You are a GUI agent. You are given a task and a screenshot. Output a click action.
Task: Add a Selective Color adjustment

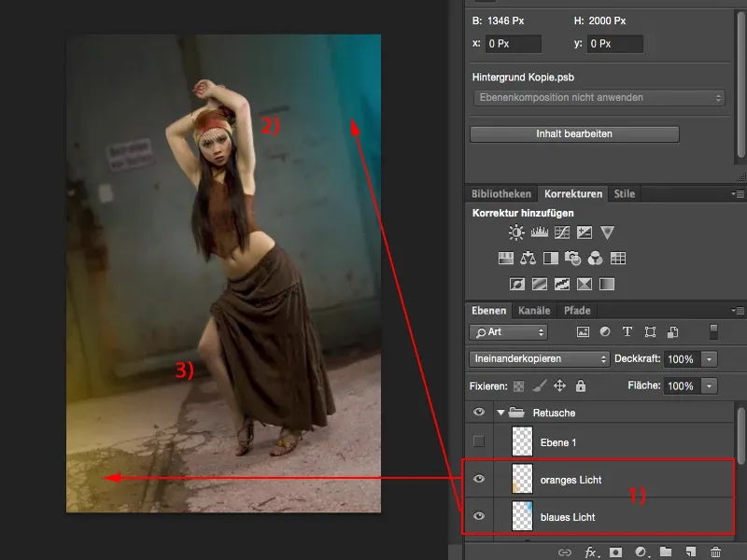[585, 285]
